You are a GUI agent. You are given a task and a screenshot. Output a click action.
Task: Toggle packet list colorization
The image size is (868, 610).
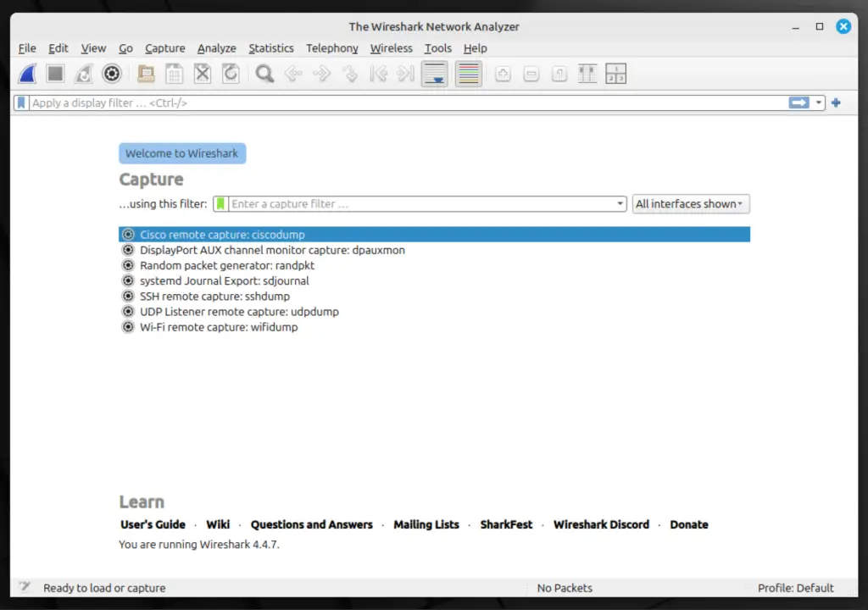click(x=468, y=74)
